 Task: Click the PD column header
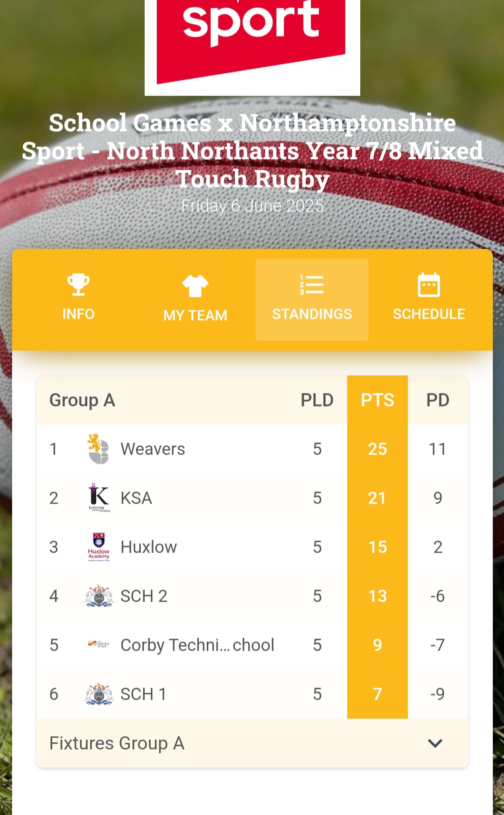tap(438, 400)
